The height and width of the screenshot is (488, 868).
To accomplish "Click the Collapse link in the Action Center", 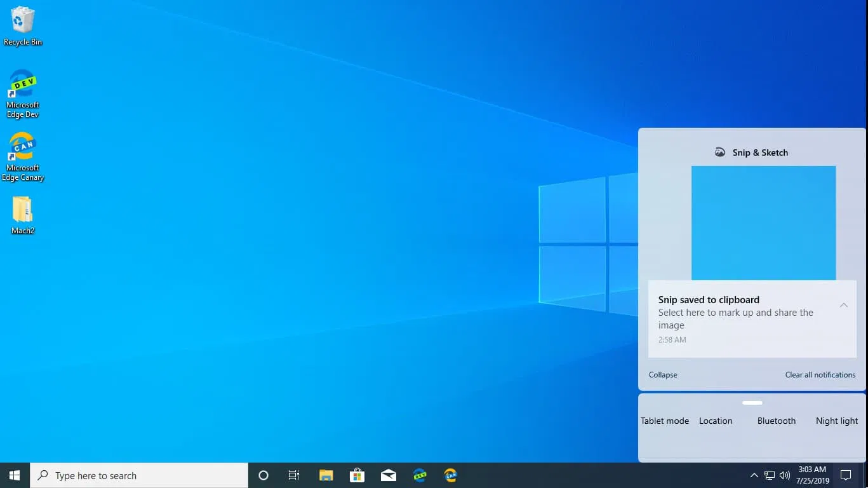I will [x=663, y=375].
